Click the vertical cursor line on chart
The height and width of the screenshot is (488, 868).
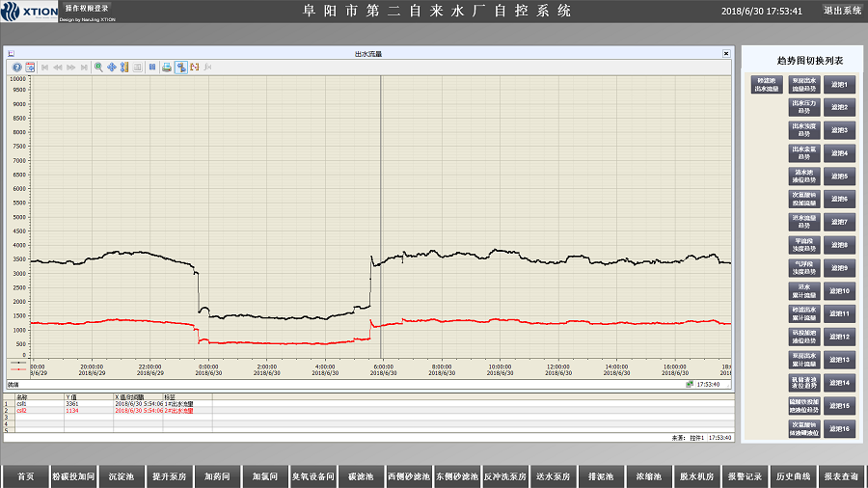[x=381, y=217]
